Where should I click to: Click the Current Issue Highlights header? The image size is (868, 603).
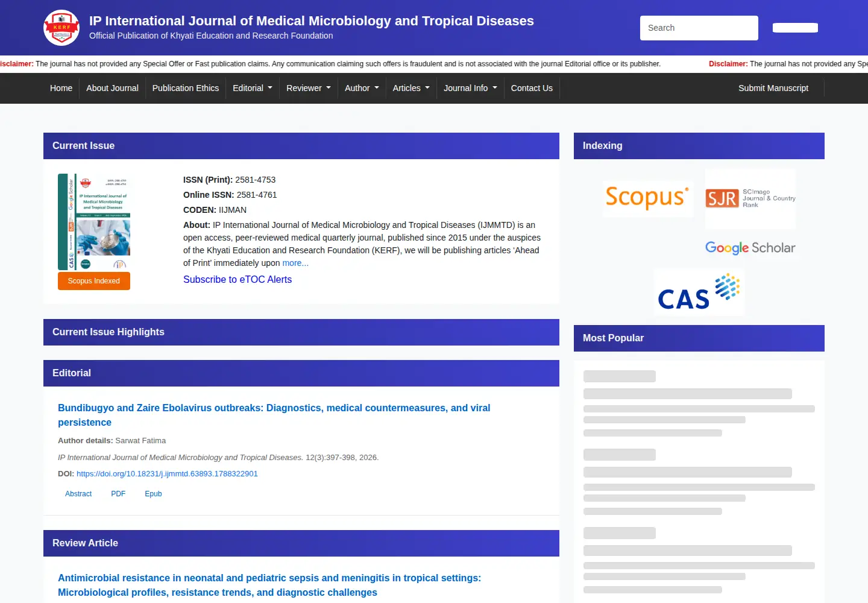coord(301,332)
